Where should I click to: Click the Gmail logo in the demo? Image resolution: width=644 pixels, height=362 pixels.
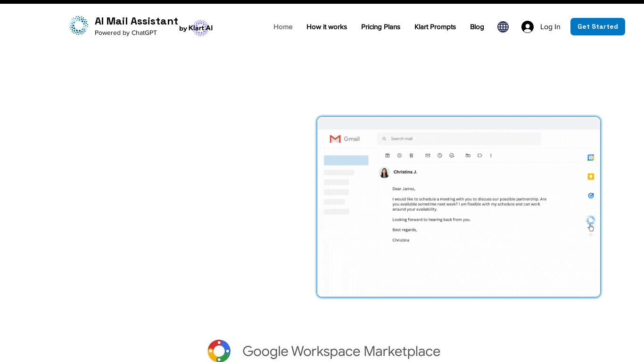(x=345, y=139)
